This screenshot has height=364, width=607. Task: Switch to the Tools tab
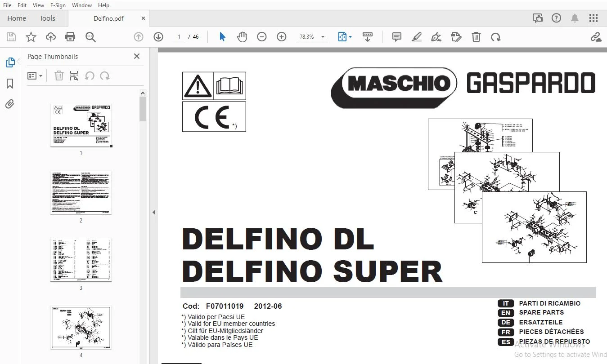tap(47, 18)
